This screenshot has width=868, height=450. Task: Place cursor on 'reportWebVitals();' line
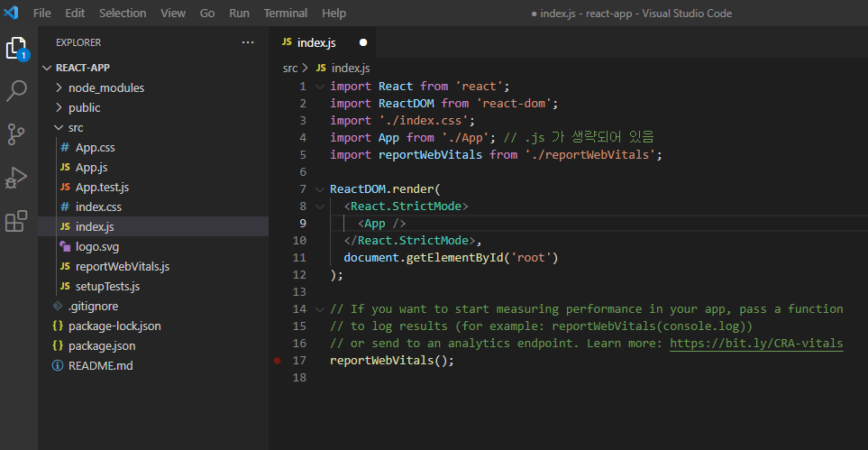point(392,360)
